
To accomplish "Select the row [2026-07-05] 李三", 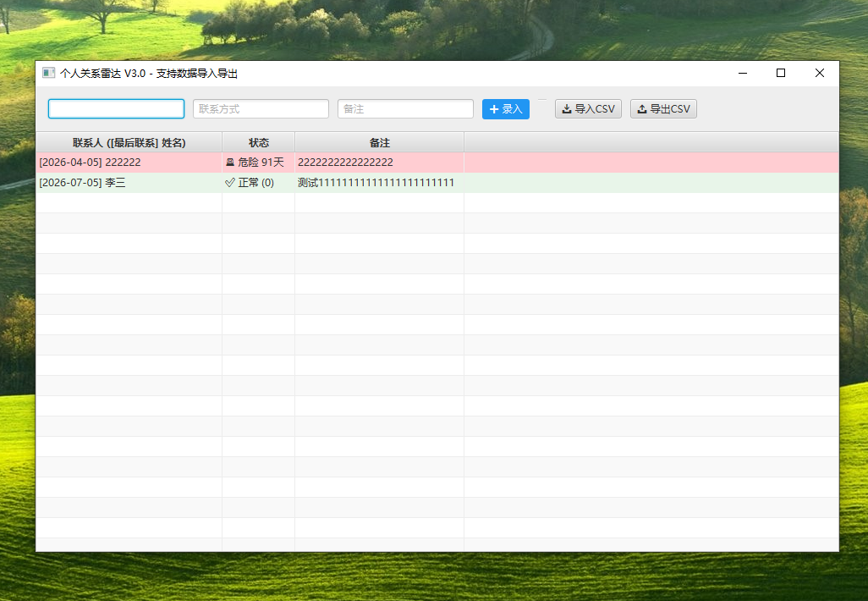I will (437, 183).
